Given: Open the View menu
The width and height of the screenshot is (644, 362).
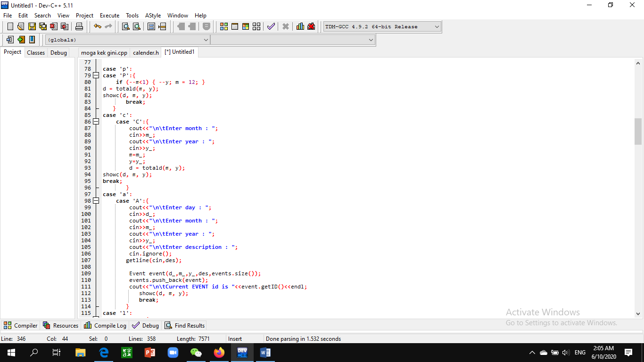Looking at the screenshot, I should (x=63, y=16).
